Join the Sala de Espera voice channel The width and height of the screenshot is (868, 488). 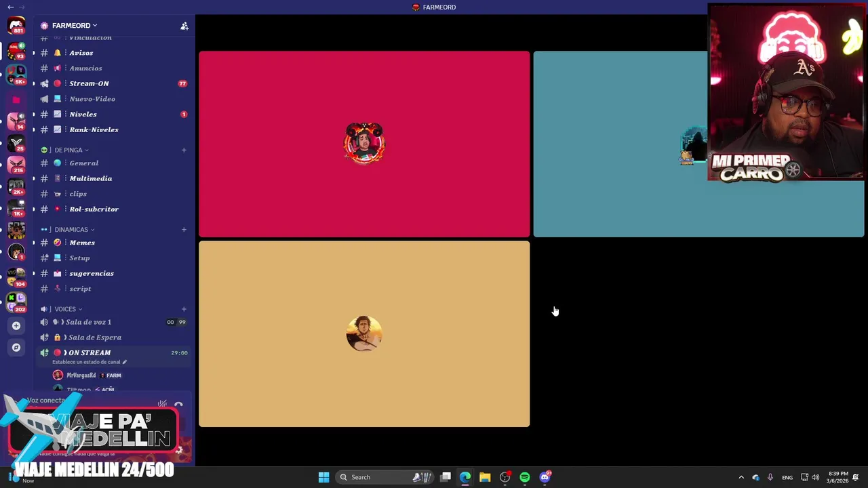113,338
